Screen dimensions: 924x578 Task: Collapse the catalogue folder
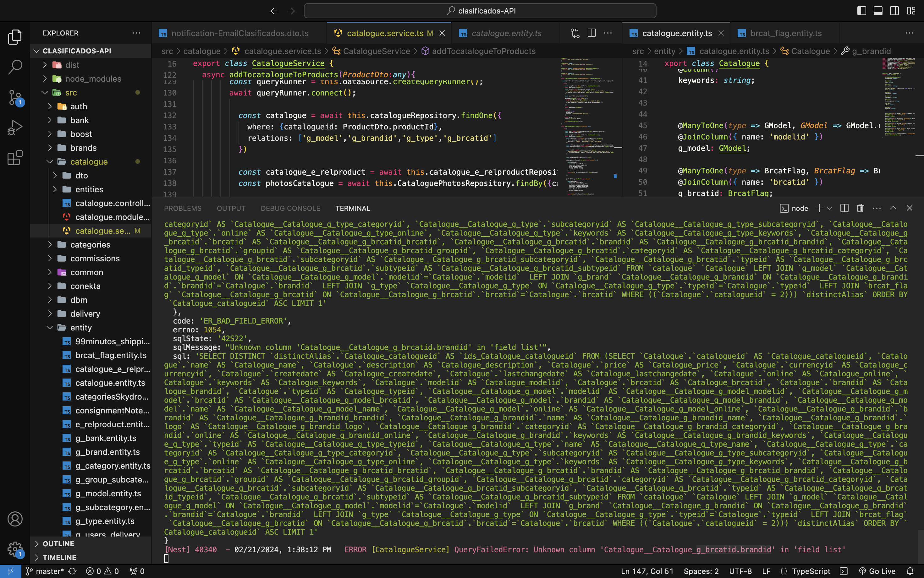click(x=89, y=162)
